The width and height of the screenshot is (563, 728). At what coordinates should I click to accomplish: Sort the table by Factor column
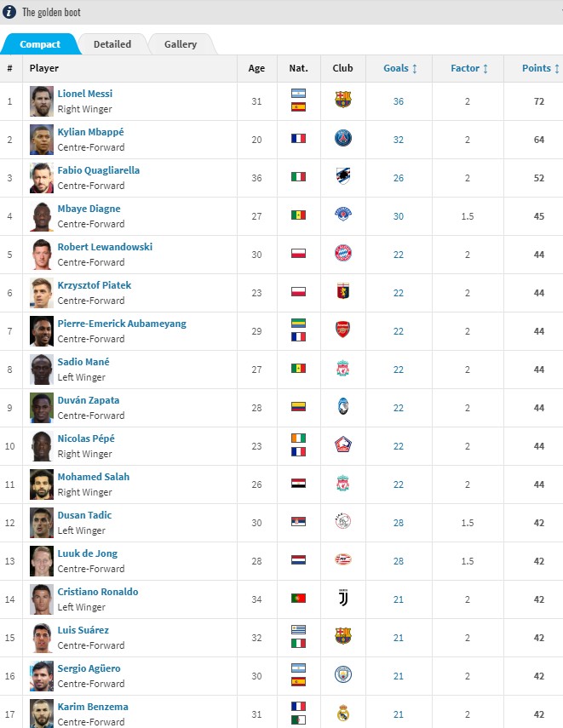469,68
